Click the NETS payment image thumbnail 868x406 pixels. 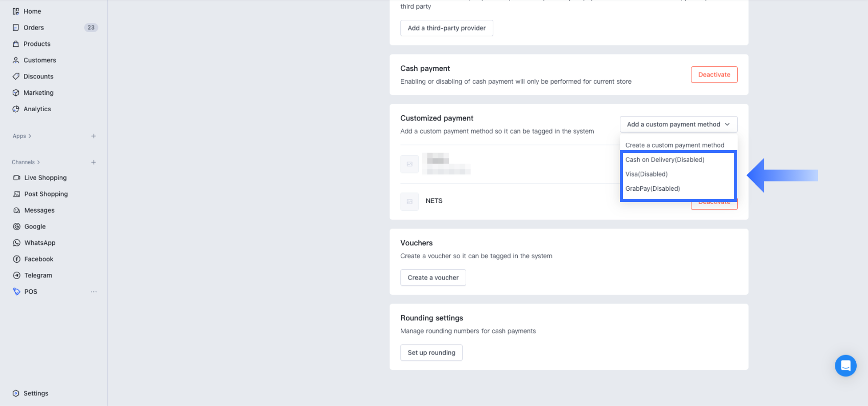pos(409,201)
